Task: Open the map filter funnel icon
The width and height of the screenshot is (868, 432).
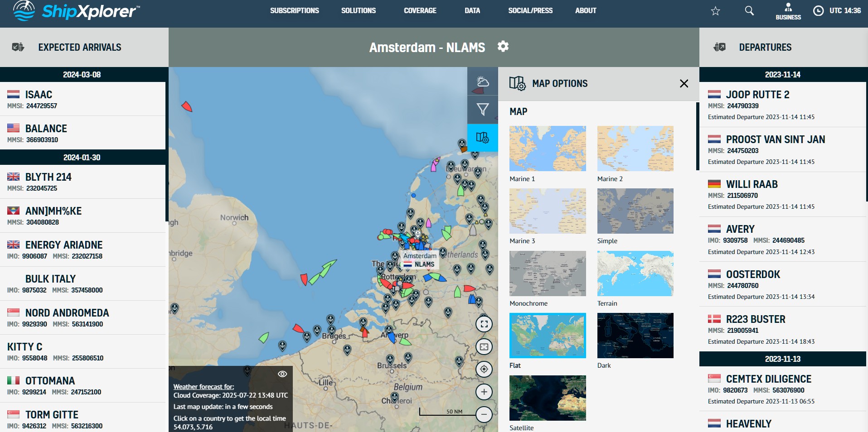Action: click(482, 109)
